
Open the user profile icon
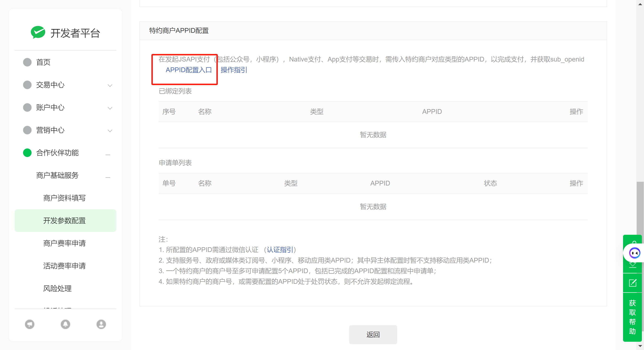pos(101,324)
